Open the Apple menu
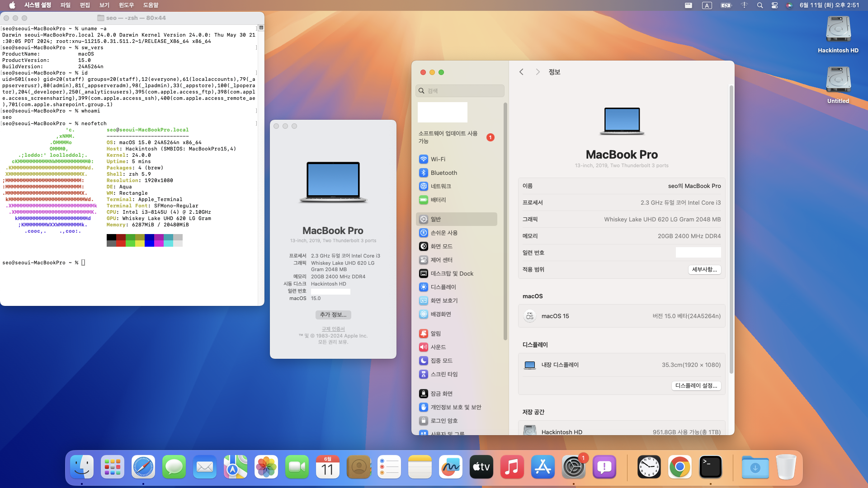 pyautogui.click(x=12, y=5)
